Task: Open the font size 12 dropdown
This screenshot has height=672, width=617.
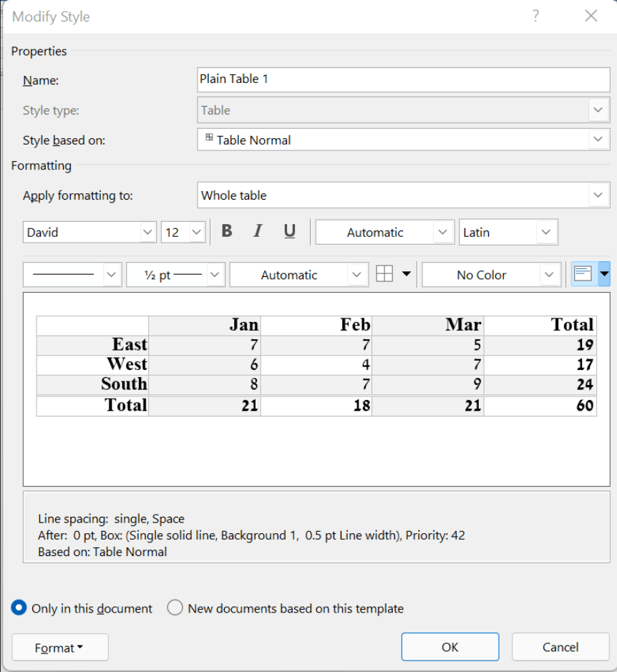Action: pyautogui.click(x=197, y=233)
